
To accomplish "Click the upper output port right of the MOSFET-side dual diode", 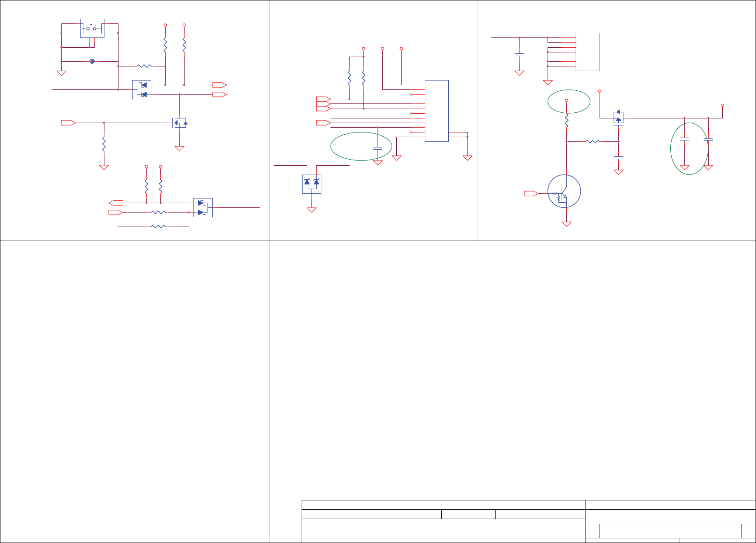I will coord(220,85).
